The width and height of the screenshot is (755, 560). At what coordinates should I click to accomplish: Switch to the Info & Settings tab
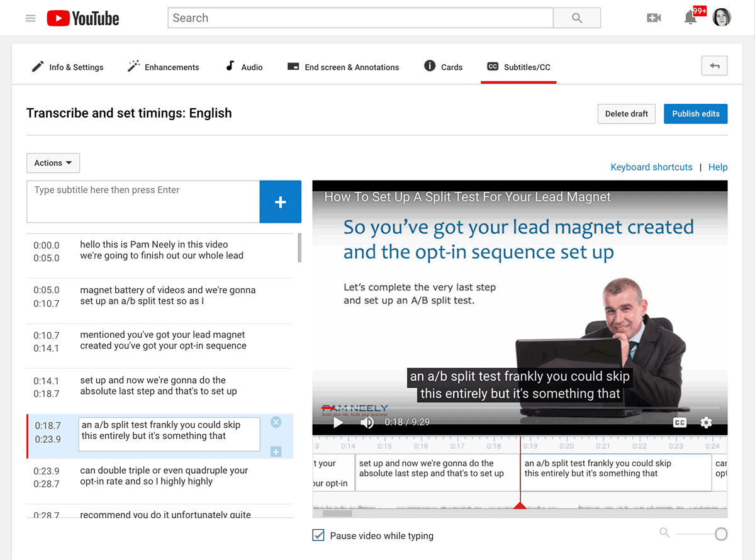67,67
